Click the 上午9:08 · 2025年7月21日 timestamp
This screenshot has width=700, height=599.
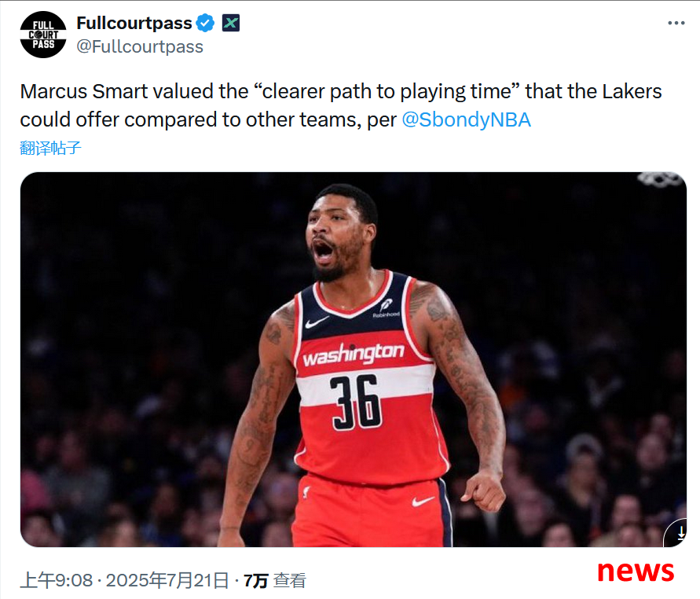[x=125, y=580]
